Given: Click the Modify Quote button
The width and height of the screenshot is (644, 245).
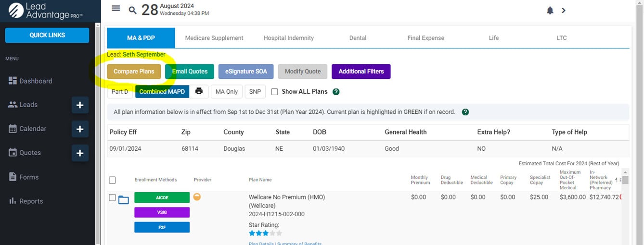Looking at the screenshot, I should [x=303, y=71].
